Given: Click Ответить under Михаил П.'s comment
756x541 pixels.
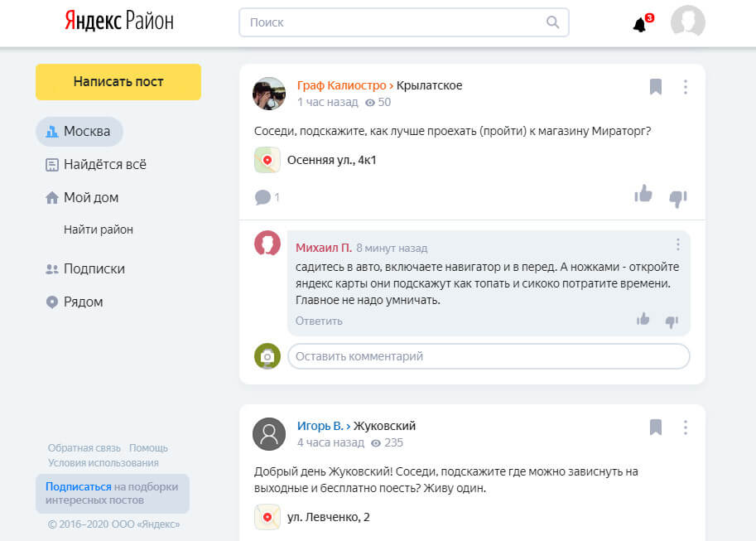Looking at the screenshot, I should (x=319, y=321).
